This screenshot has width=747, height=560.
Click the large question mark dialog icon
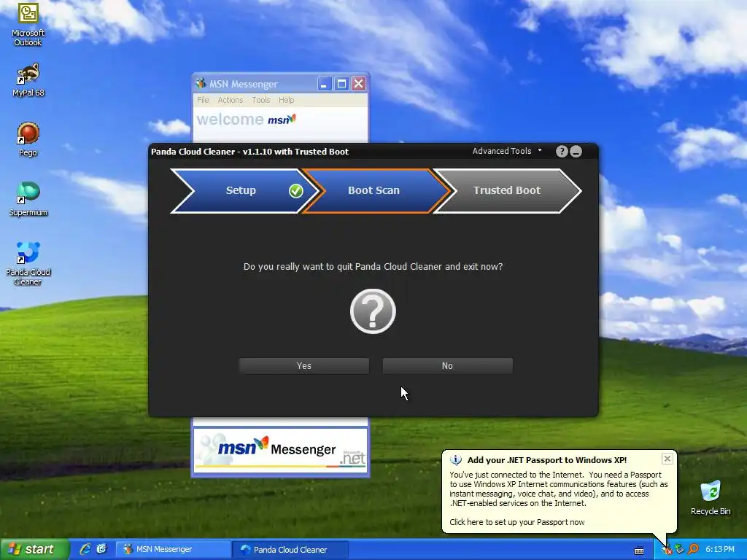[x=373, y=311]
